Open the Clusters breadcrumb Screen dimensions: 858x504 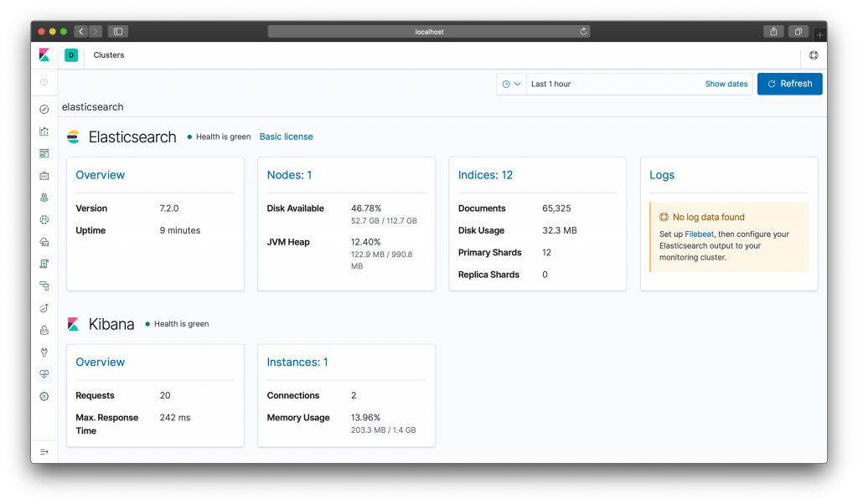(109, 55)
